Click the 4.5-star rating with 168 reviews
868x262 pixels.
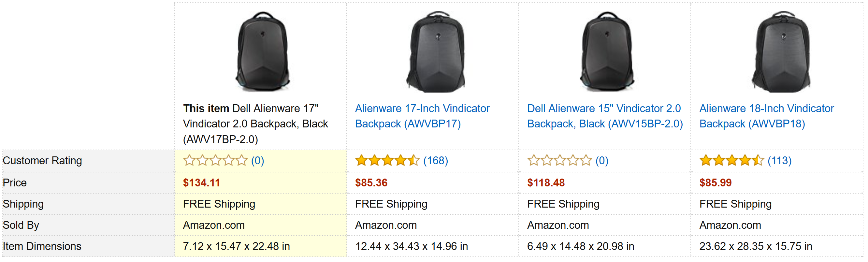387,161
